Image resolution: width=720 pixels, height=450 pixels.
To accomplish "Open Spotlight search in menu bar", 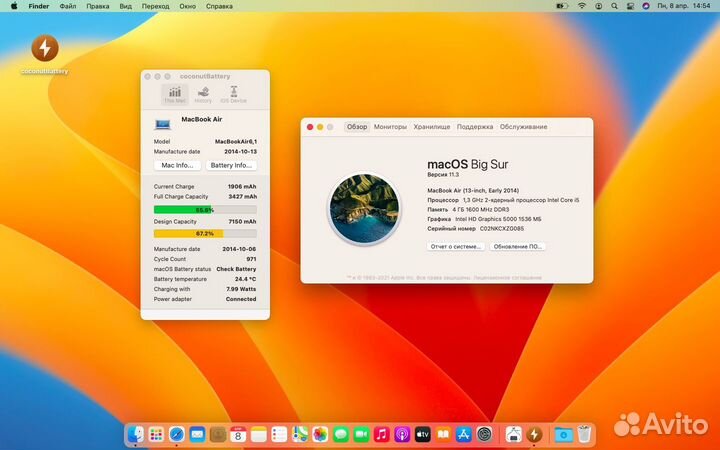I will 614,6.
